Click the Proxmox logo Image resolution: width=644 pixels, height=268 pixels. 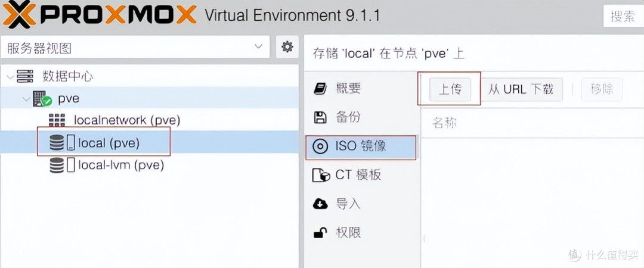[98, 14]
